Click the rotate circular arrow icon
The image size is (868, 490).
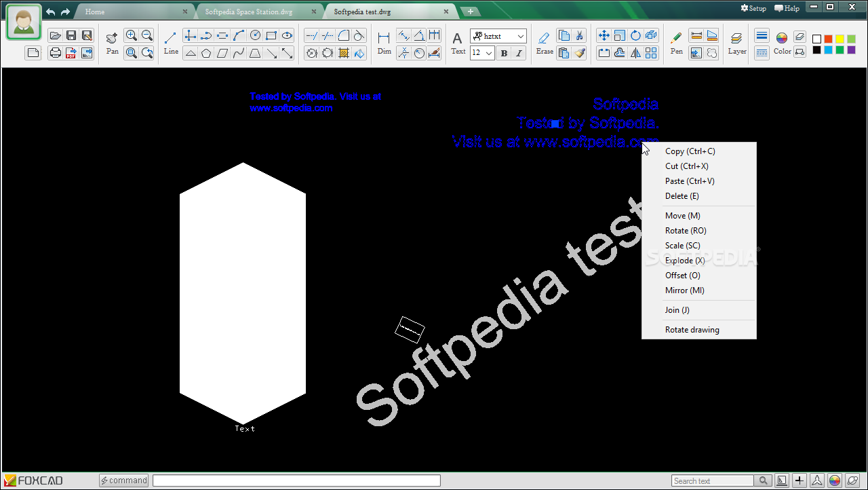tap(635, 36)
